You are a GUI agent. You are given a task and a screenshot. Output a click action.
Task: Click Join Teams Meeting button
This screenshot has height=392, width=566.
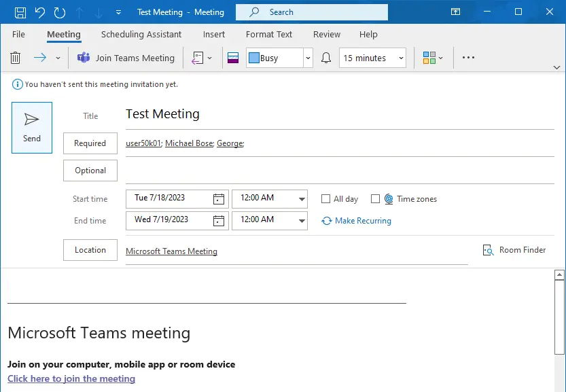pyautogui.click(x=126, y=58)
